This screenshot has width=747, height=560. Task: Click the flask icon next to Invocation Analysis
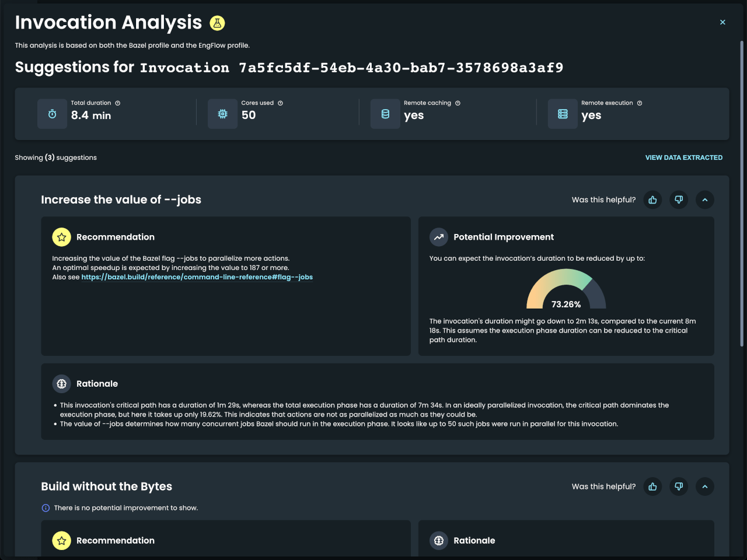coord(217,23)
